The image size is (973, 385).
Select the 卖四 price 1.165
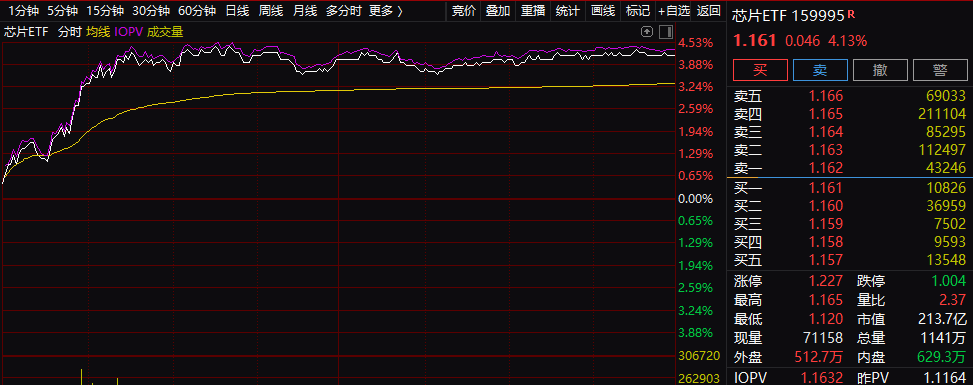click(x=826, y=114)
